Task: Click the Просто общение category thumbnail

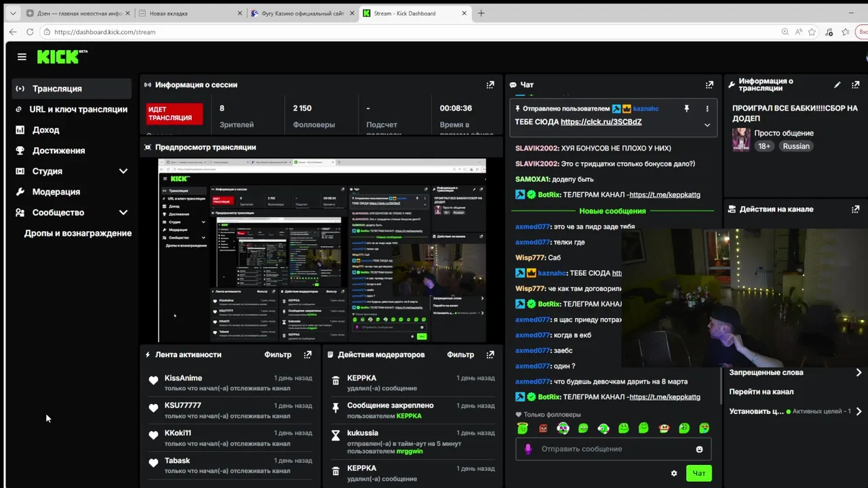Action: click(741, 139)
